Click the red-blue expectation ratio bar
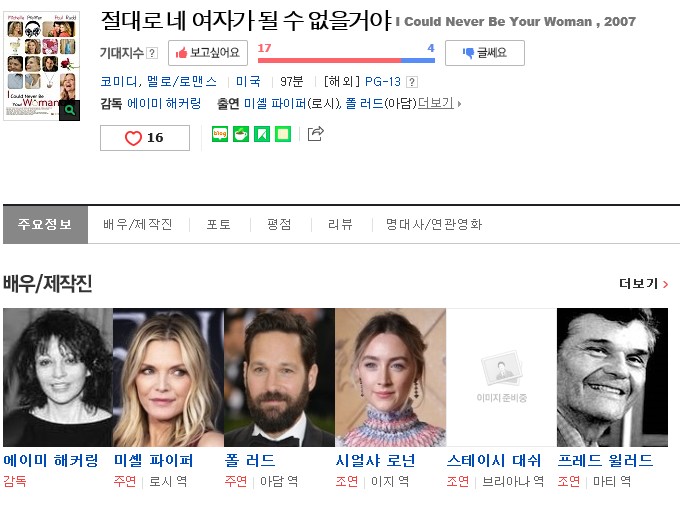The image size is (680, 512). tap(346, 60)
